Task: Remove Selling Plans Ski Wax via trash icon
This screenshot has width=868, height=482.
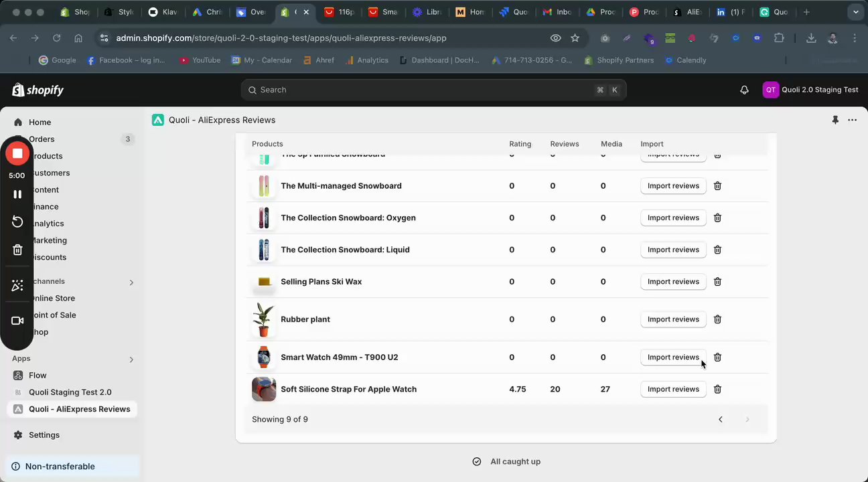Action: [717, 282]
